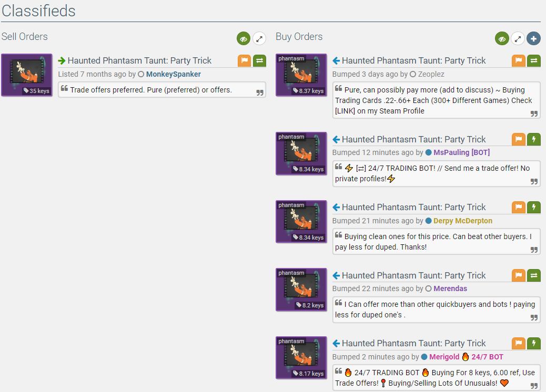
Task: Click green lightning icon on MsPauling [BOT] order
Action: [533, 139]
